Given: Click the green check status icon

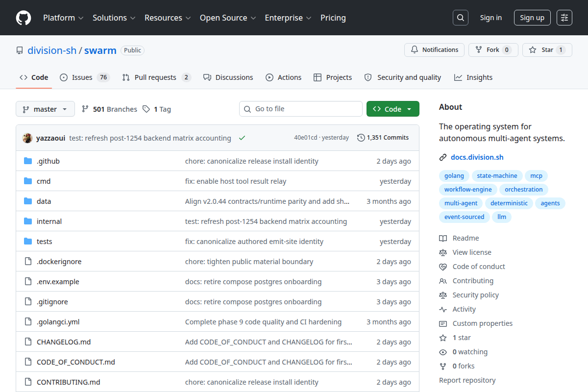Looking at the screenshot, I should 242,138.
